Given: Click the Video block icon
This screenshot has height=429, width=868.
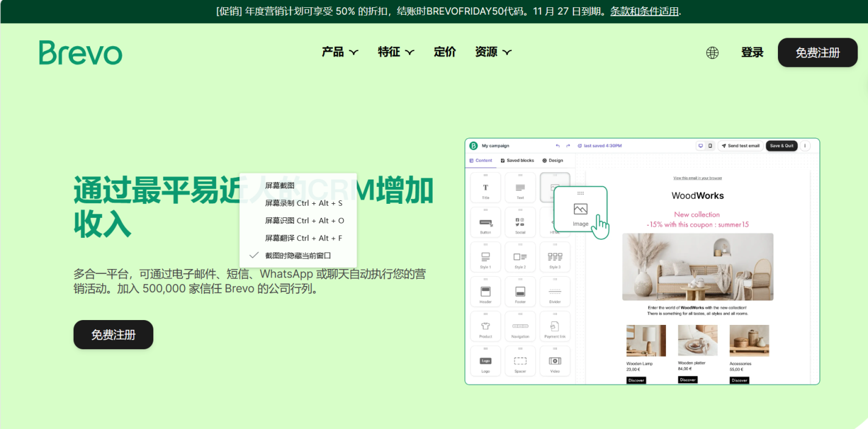Looking at the screenshot, I should coord(555,361).
